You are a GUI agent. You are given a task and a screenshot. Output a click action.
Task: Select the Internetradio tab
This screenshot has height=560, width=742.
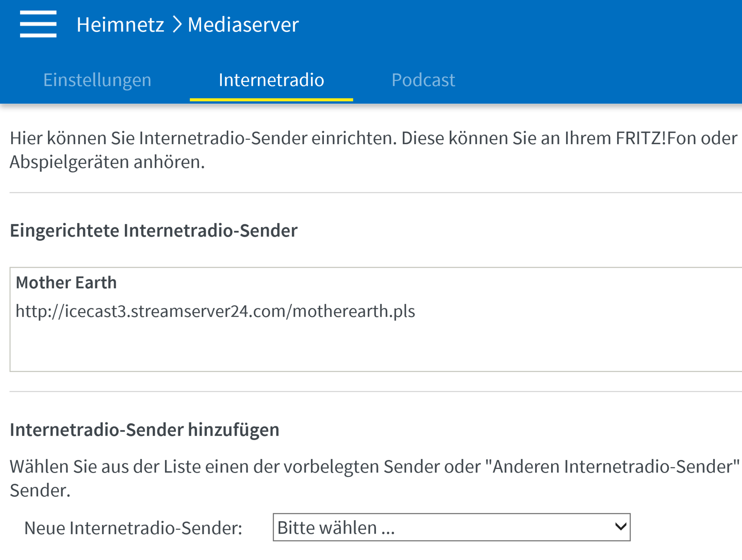coord(271,80)
